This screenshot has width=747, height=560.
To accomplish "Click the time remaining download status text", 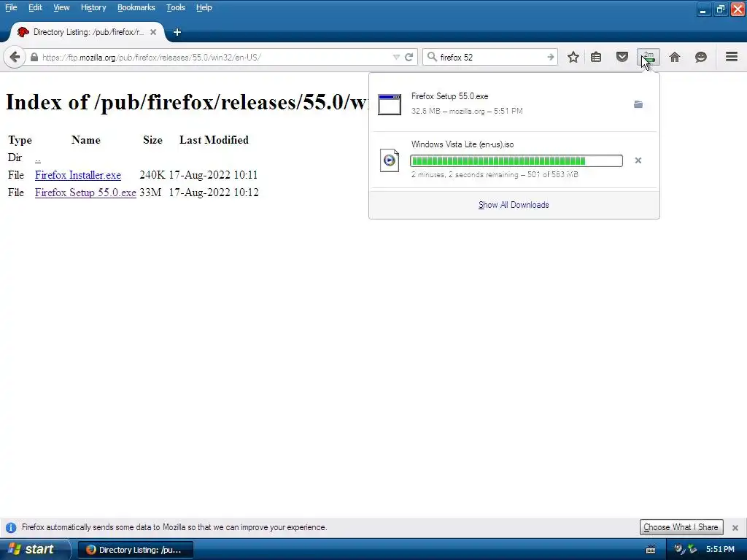I will tap(495, 175).
